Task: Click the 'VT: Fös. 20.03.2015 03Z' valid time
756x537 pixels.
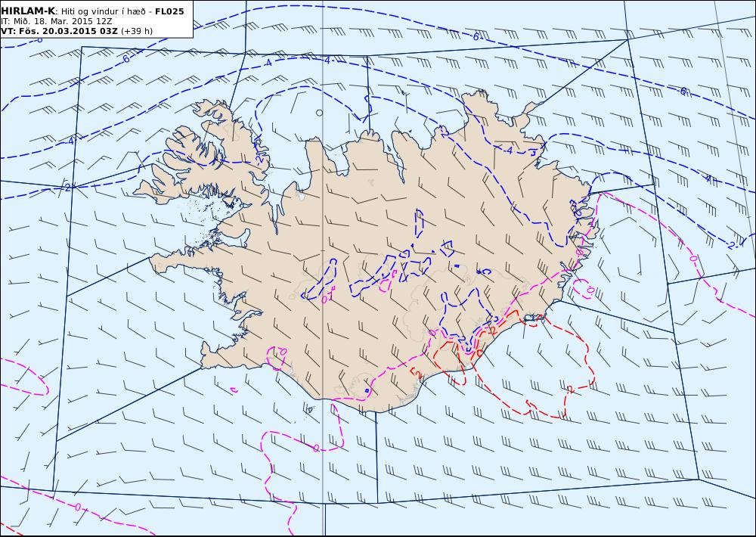Action: click(59, 31)
